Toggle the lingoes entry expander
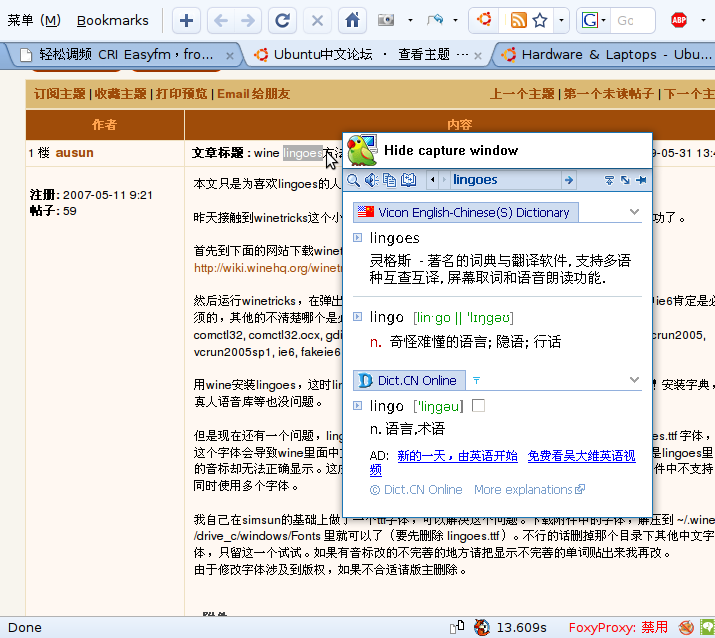Screen dimensions: 715x638 pyautogui.click(x=358, y=238)
